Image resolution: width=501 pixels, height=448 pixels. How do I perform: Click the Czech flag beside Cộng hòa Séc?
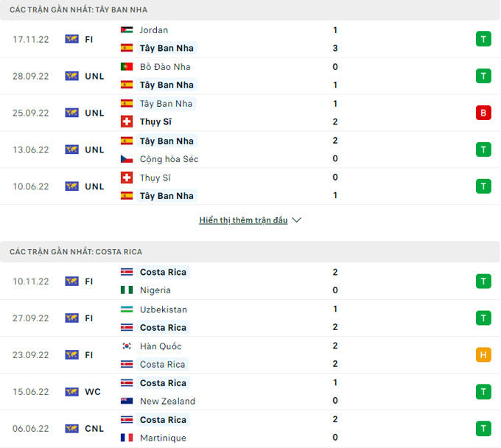click(x=126, y=159)
